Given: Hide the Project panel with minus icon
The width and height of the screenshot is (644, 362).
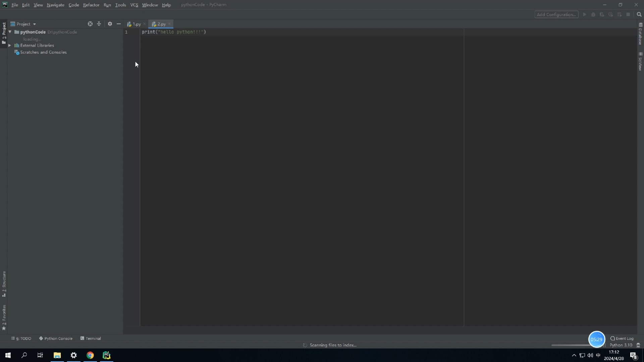Looking at the screenshot, I should [119, 24].
